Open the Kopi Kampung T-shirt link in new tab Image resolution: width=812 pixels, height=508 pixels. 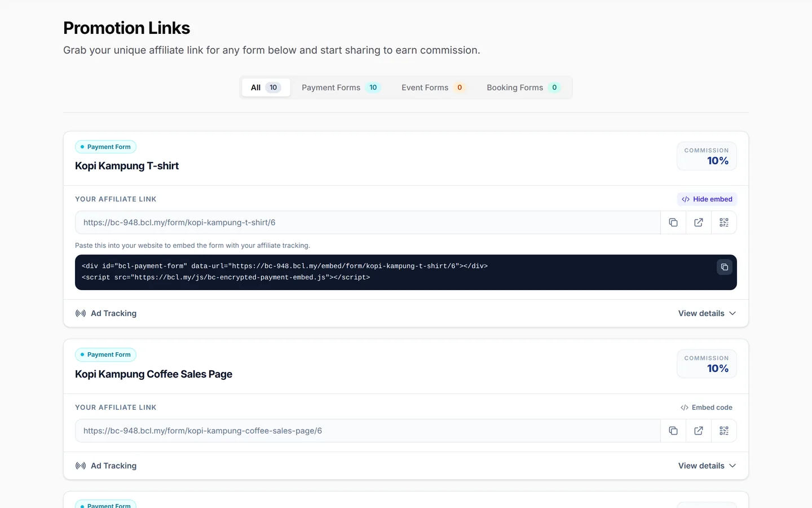coord(699,222)
